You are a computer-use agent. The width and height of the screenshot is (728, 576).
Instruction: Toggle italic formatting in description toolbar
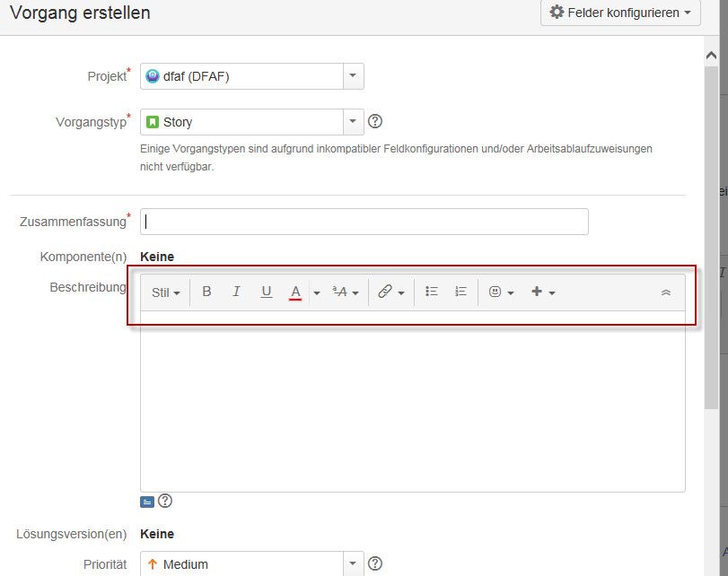pos(236,292)
